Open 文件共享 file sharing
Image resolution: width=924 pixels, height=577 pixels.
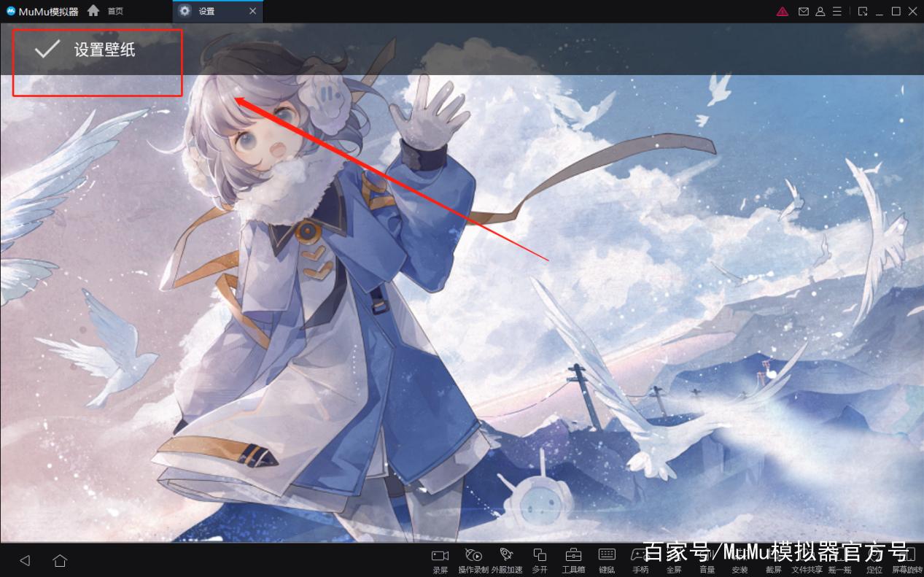pyautogui.click(x=807, y=560)
